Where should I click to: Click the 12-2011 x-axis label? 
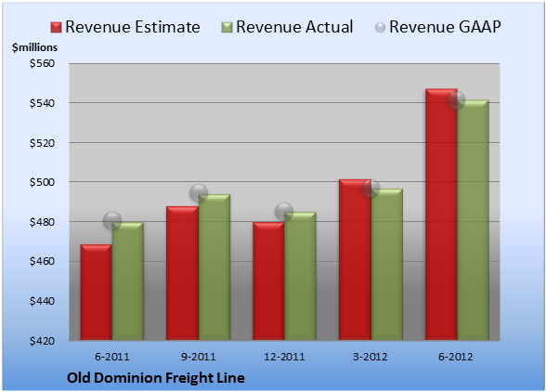[284, 357]
